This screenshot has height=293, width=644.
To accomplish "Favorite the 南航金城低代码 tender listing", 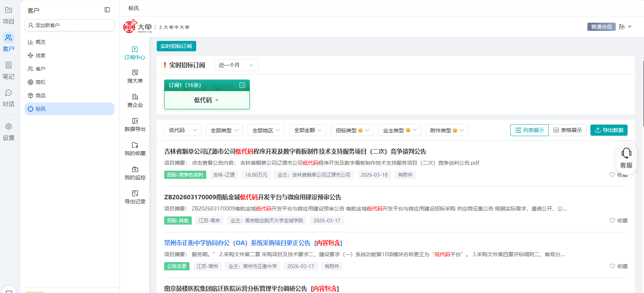I will (618, 220).
